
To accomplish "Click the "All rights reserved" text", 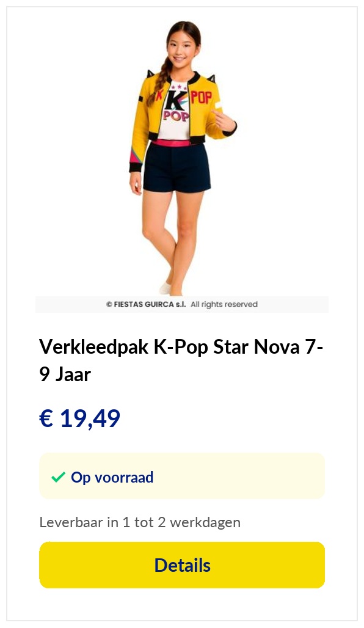I will (224, 304).
